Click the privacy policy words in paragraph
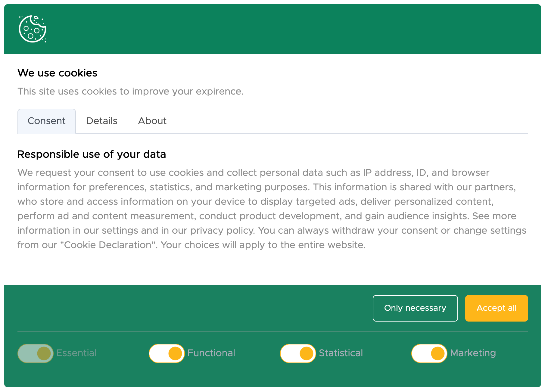Screen dimensions: 548x392 pyautogui.click(x=223, y=230)
